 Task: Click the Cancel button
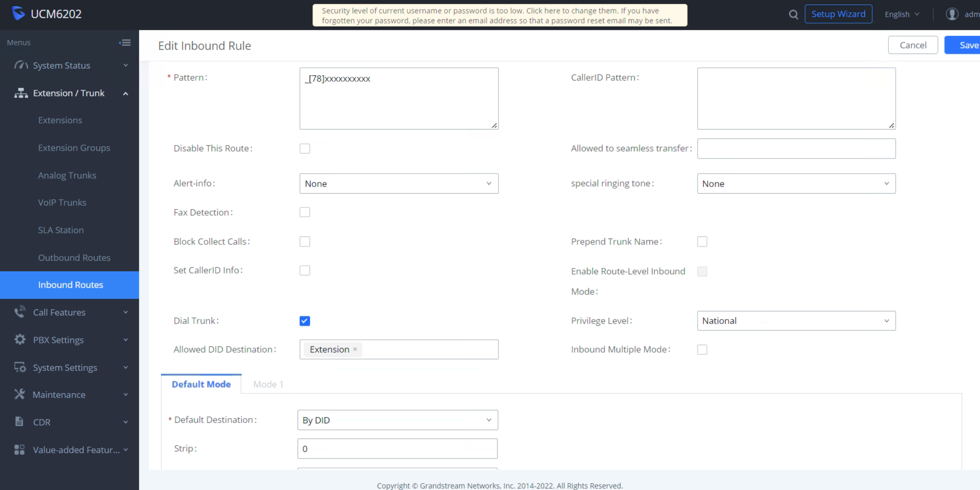913,45
